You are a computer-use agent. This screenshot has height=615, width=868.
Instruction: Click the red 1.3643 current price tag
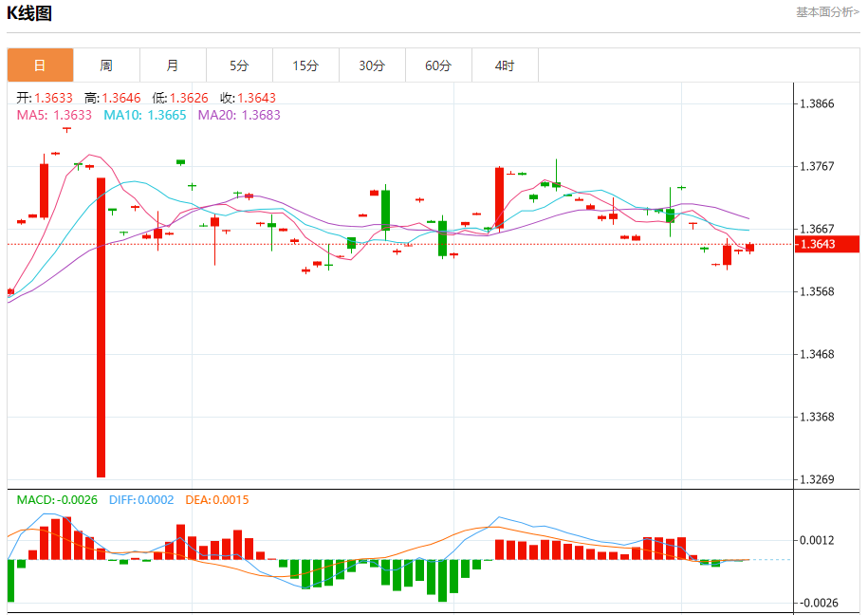click(826, 244)
